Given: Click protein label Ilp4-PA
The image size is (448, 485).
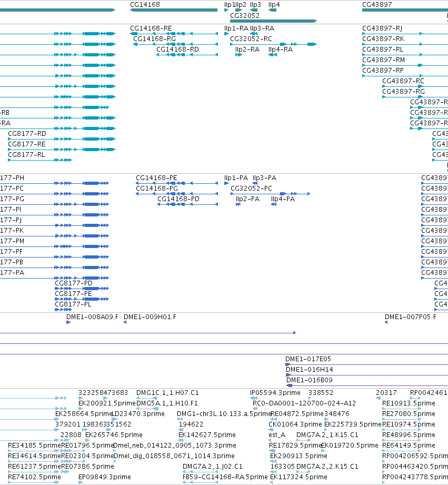Looking at the screenshot, I should pyautogui.click(x=283, y=199).
